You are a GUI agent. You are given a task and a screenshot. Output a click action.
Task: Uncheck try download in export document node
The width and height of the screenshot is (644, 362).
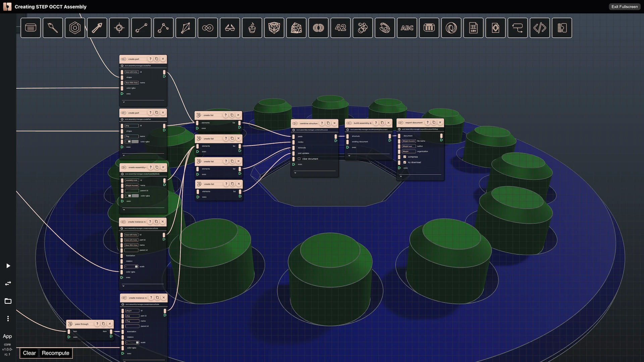(405, 162)
